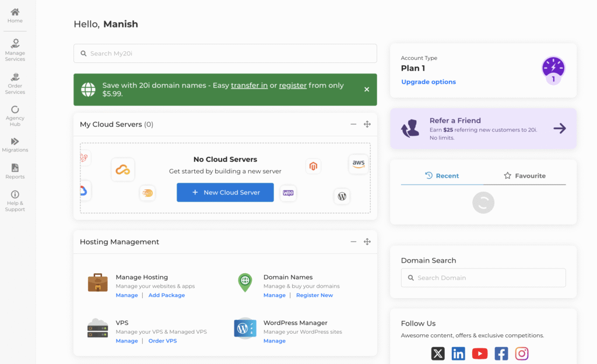Click the move handle on My Cloud Servers
The image size is (597, 364).
(x=367, y=124)
